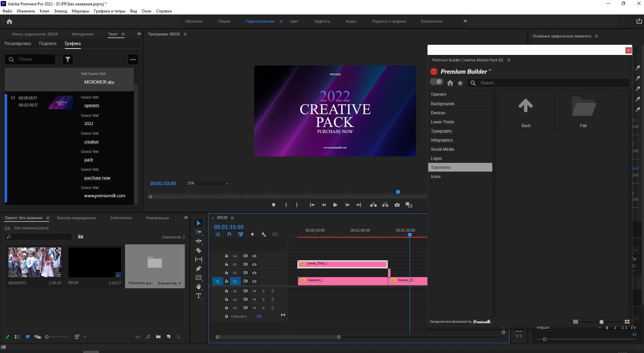This screenshot has height=353, width=644.
Task: Open the Premium Builder panel menu
Action: point(509,60)
